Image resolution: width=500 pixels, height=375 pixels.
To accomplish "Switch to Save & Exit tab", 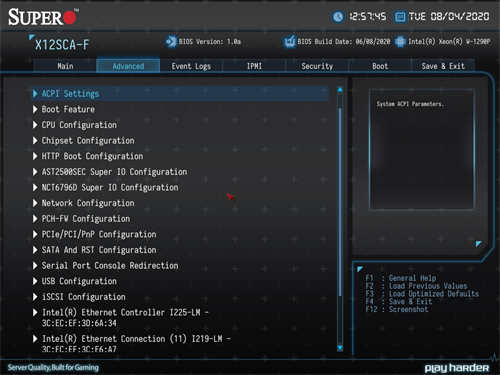I will pos(443,66).
